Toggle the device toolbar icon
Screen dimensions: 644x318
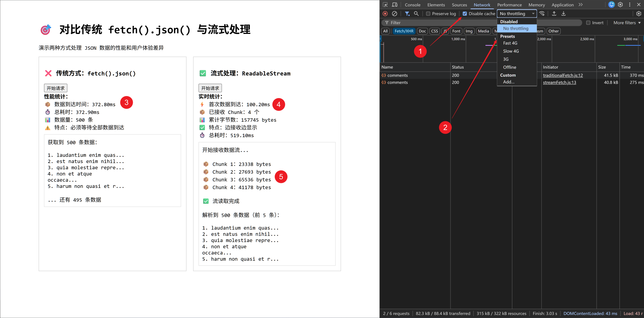click(x=395, y=5)
